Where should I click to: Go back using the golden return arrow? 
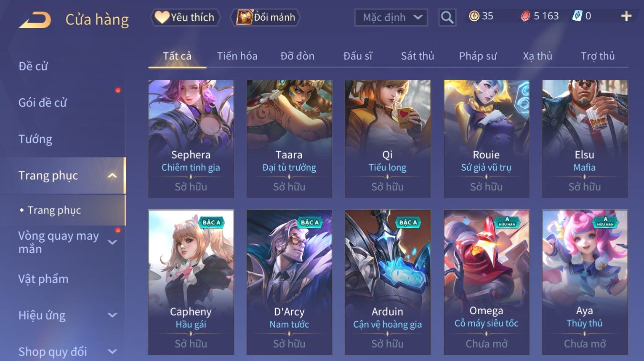click(x=35, y=19)
